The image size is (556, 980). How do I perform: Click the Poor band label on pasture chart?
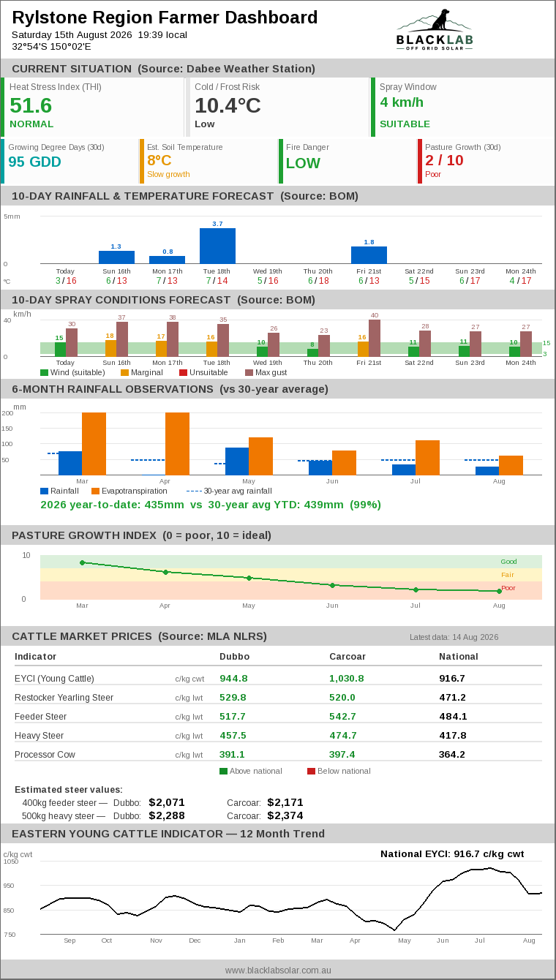(x=508, y=588)
